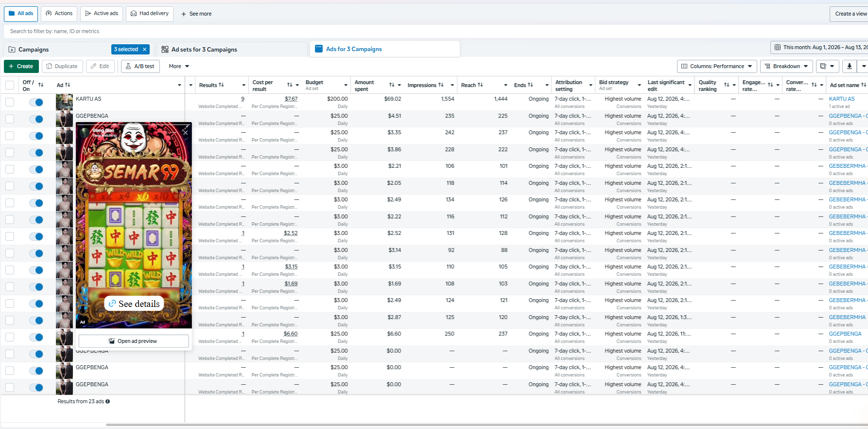Open the More actions dropdown

(179, 66)
